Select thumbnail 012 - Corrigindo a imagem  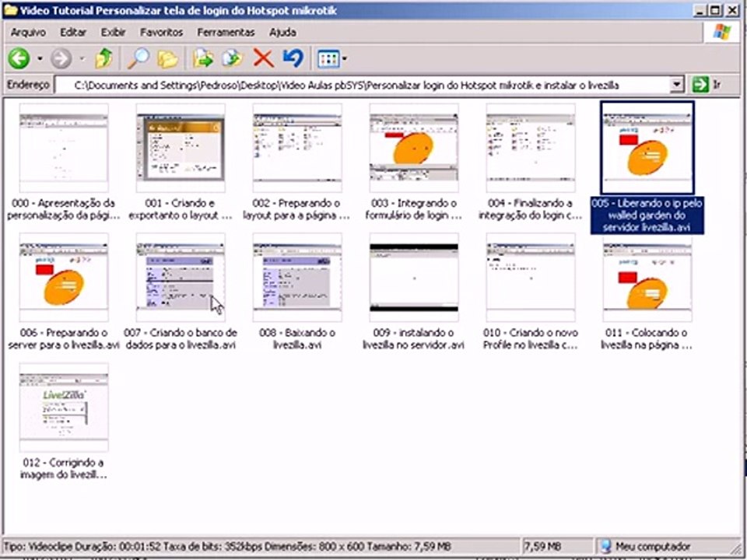coord(63,408)
